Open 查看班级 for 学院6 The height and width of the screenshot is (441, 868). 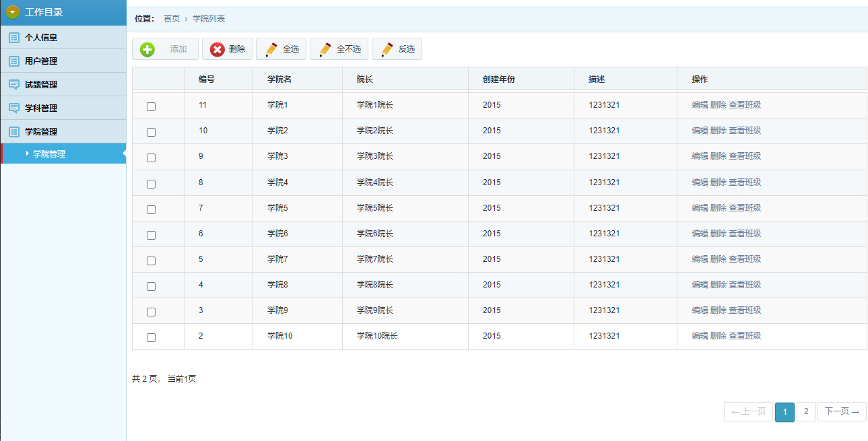click(745, 234)
